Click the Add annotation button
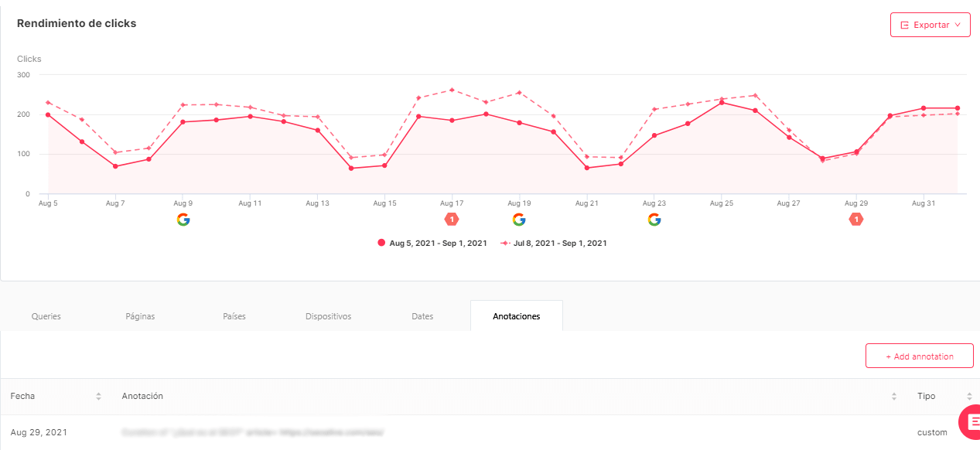980x450 pixels. [x=919, y=356]
